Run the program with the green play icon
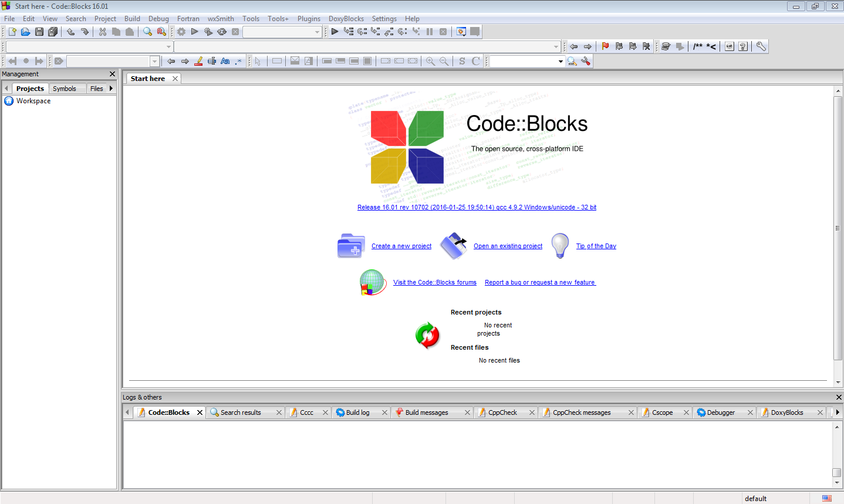The height and width of the screenshot is (504, 844). (x=195, y=32)
